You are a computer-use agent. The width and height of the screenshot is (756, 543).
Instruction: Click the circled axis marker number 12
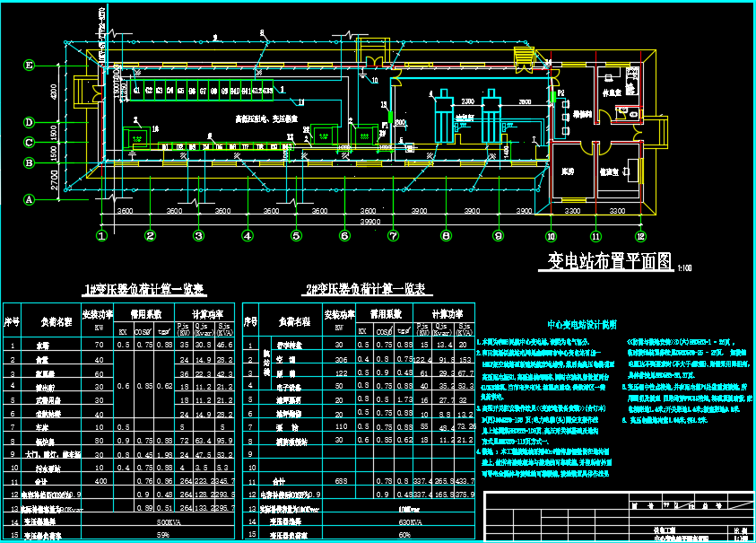click(640, 236)
